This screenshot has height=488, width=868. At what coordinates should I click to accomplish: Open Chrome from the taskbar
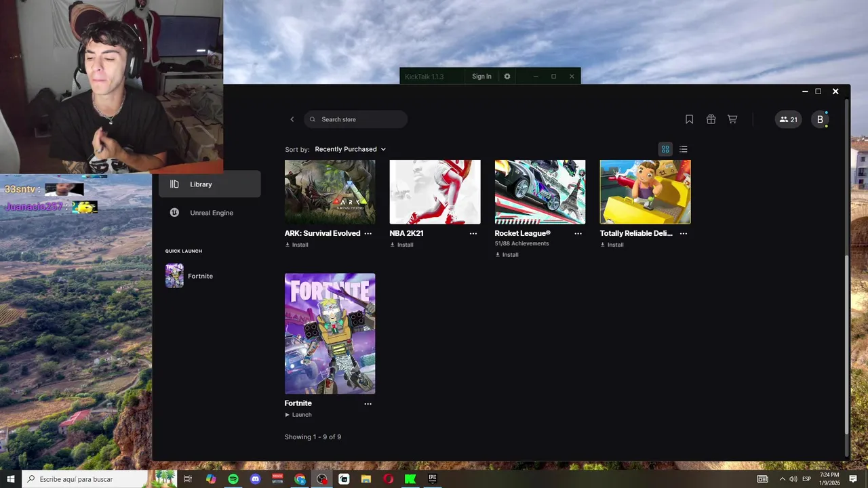300,479
